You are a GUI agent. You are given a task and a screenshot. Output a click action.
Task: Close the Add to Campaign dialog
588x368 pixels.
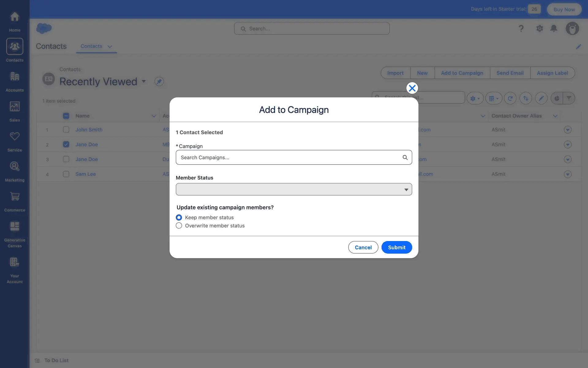[412, 88]
